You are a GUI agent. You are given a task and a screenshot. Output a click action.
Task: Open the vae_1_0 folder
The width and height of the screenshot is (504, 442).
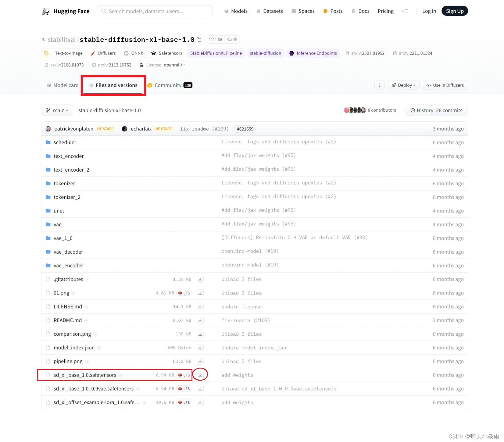click(63, 238)
